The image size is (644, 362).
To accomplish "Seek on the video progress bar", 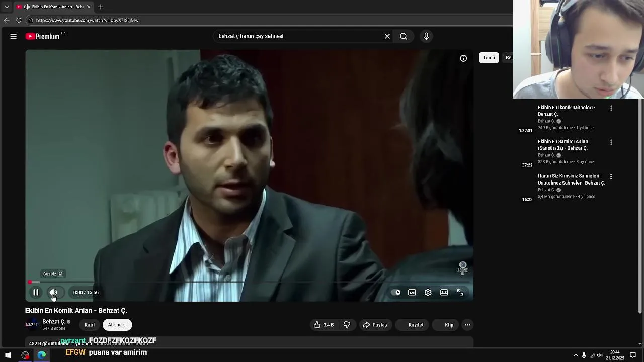I will point(249,282).
